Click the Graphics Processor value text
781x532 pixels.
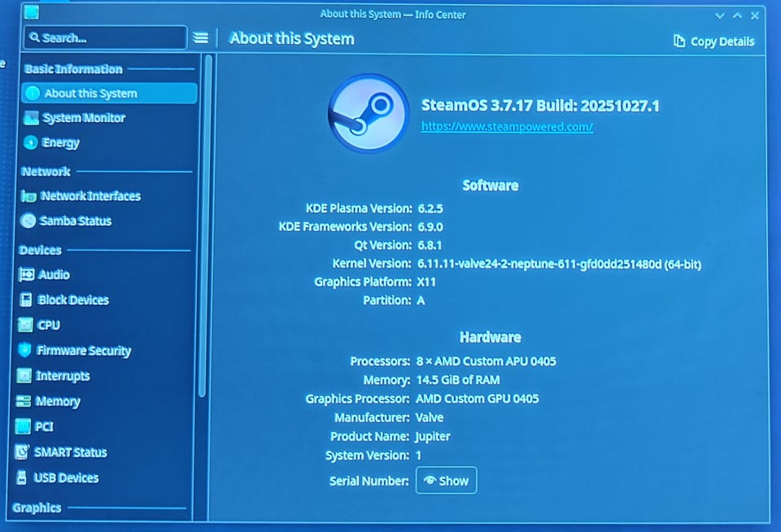478,399
